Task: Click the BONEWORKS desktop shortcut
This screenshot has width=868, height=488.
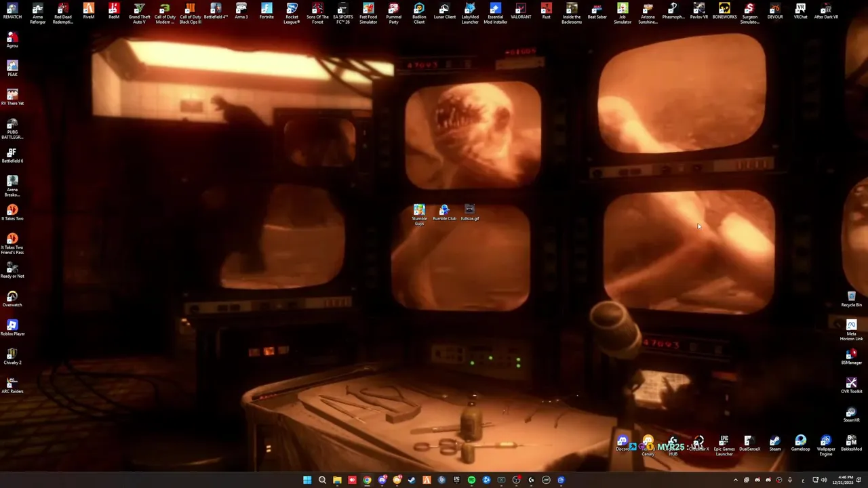Action: (724, 10)
